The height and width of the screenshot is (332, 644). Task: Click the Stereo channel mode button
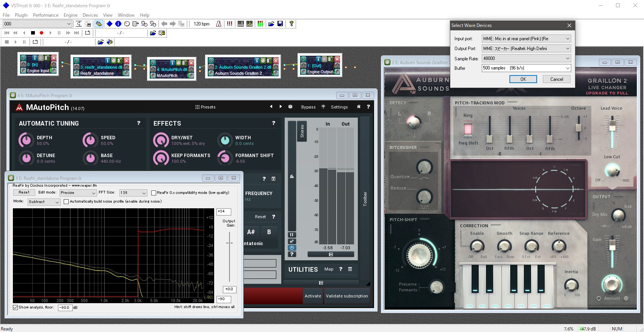coord(302,131)
